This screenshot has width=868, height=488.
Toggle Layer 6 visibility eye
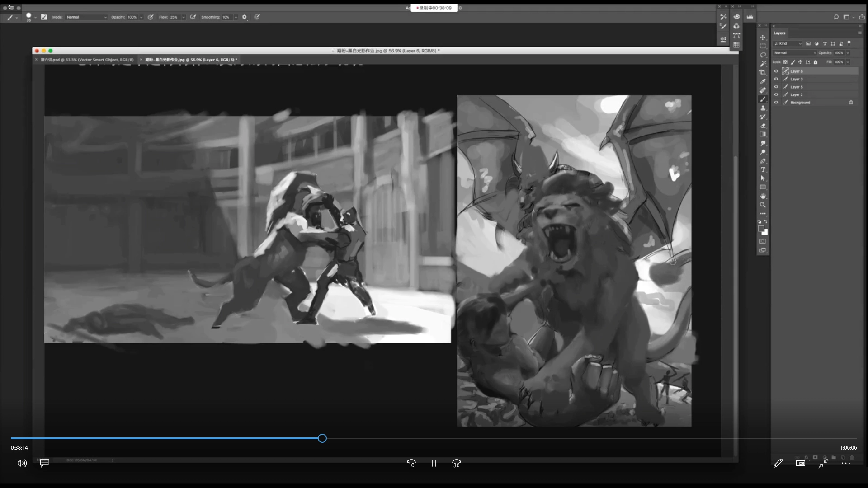[776, 71]
